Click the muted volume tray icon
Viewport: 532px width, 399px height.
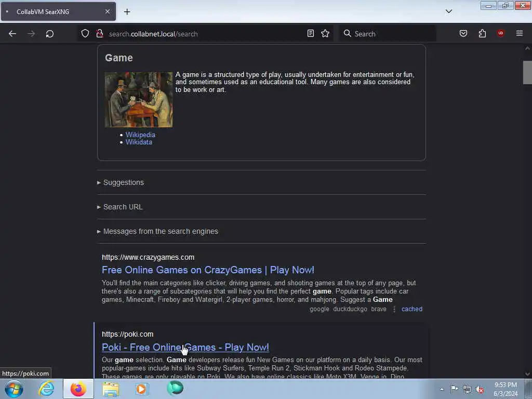[x=480, y=390]
